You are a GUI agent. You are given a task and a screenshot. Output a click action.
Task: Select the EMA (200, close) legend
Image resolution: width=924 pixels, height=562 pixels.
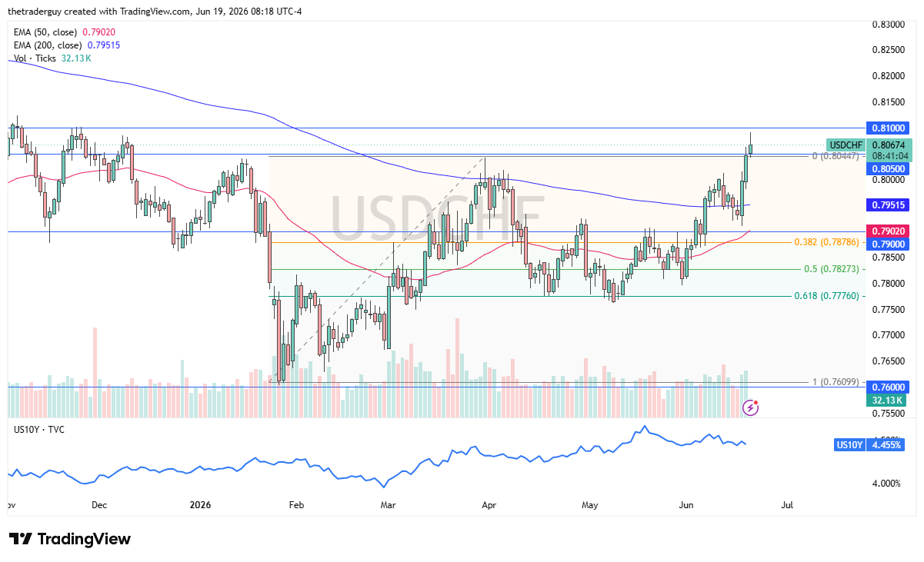tap(67, 45)
